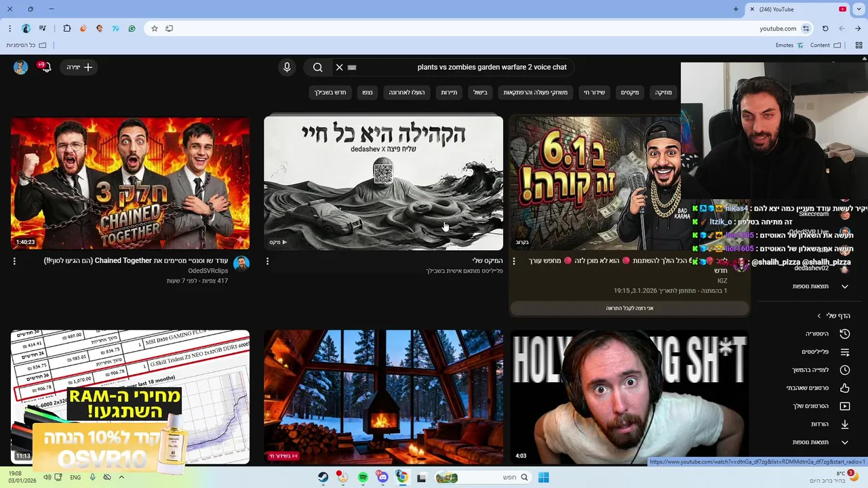Click the 7TV extension icon
The height and width of the screenshot is (488, 868).
[x=116, y=28]
